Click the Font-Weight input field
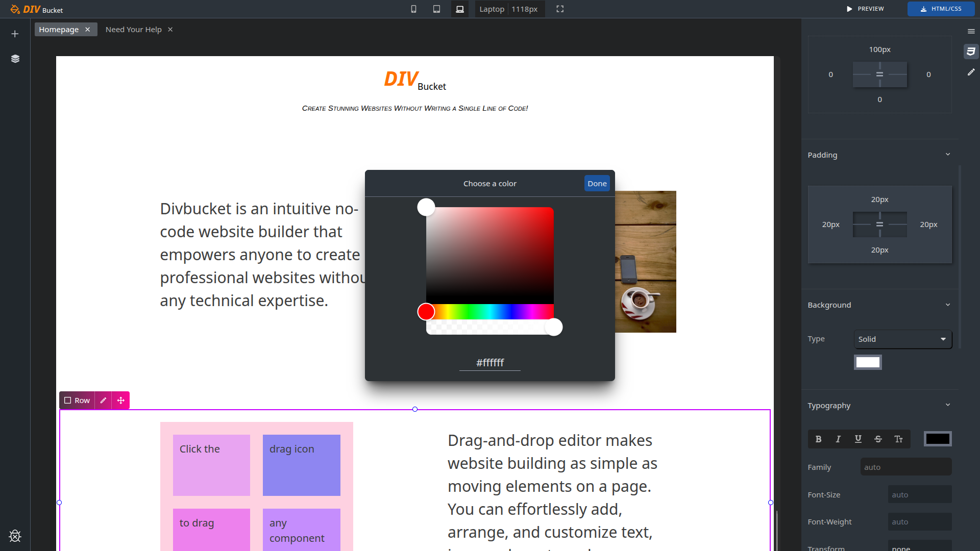Screen dimensions: 980x551 tap(920, 521)
